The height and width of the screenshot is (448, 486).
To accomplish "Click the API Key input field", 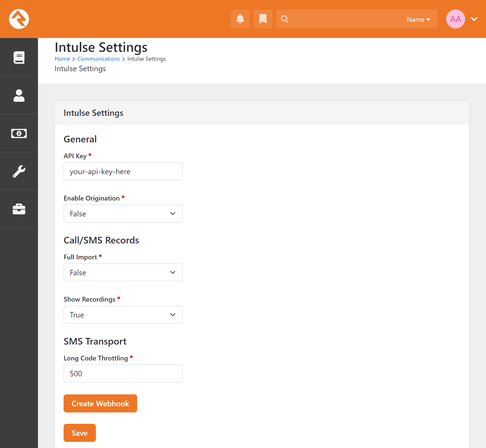I will pos(123,171).
